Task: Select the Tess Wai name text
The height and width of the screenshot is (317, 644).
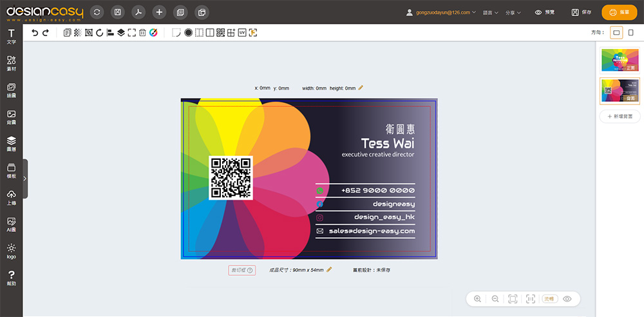Action: click(388, 143)
